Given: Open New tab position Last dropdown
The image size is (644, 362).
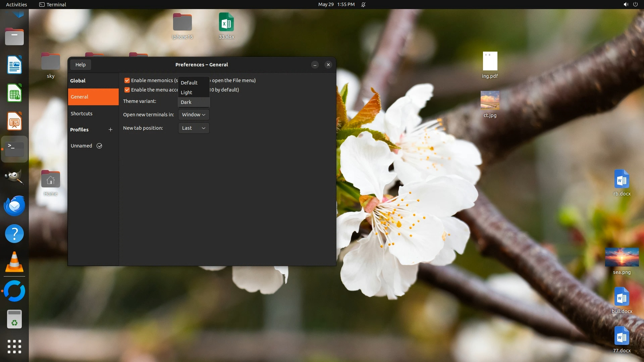Looking at the screenshot, I should pyautogui.click(x=194, y=128).
